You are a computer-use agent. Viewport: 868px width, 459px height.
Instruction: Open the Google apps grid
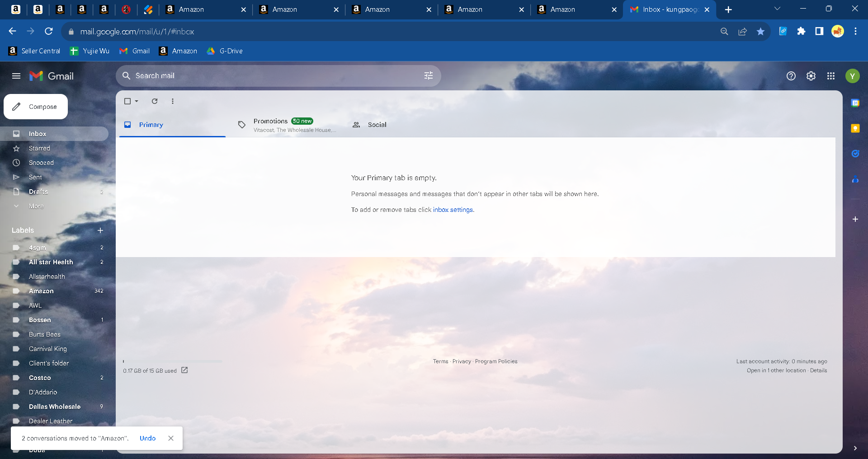click(831, 76)
